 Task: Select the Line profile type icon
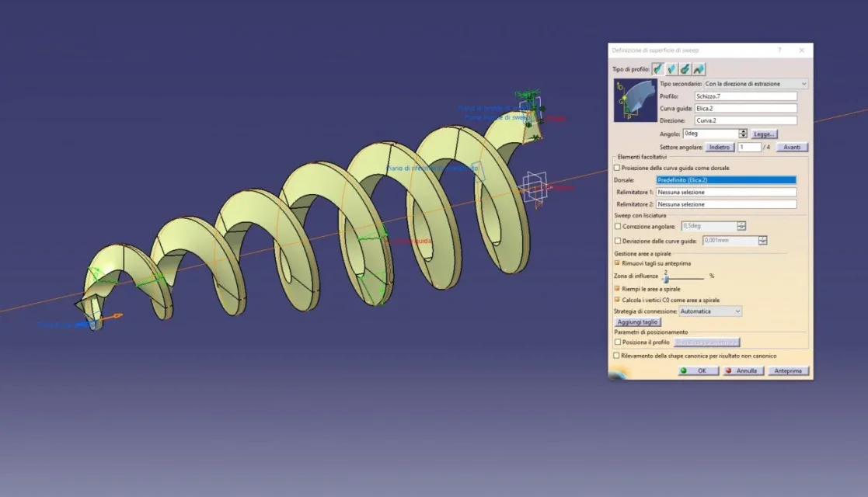[671, 69]
